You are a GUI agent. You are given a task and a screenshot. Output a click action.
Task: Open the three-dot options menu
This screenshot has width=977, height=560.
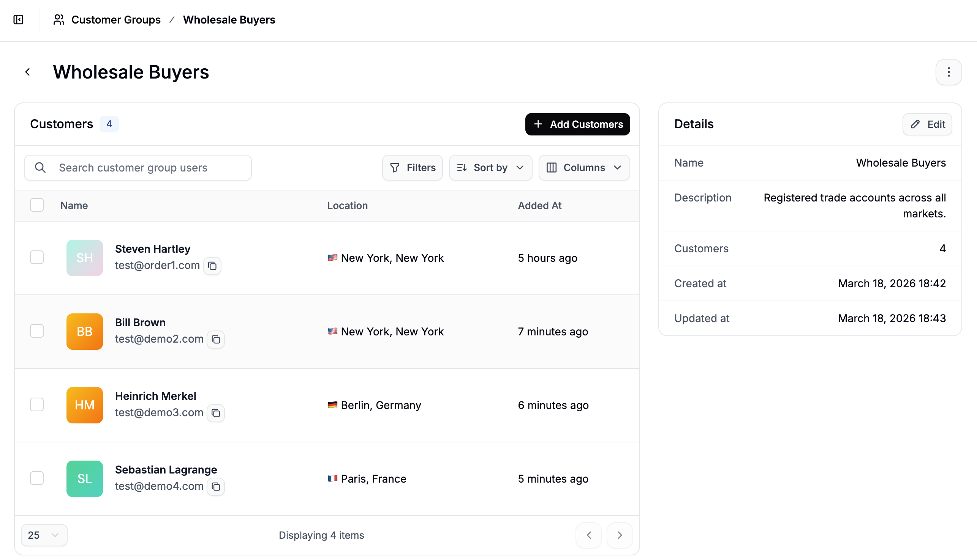coord(949,72)
